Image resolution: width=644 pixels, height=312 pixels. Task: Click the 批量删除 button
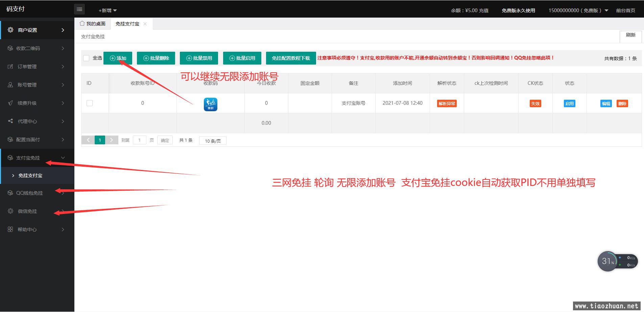[x=156, y=58]
